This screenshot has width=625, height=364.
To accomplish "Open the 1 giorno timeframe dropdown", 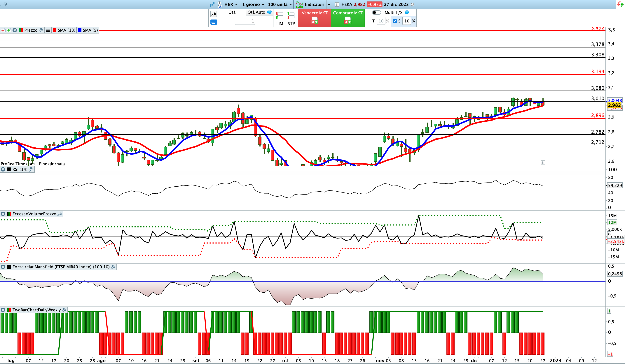I will pos(253,4).
